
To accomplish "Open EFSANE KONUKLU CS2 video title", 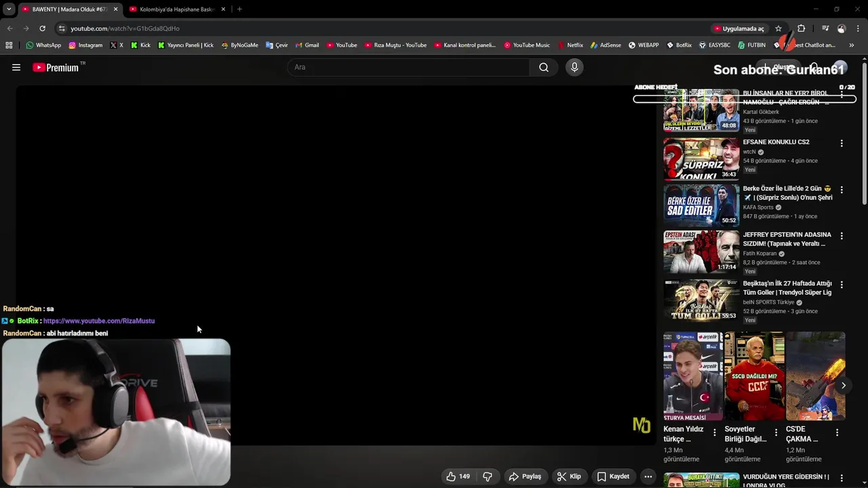I will (776, 142).
